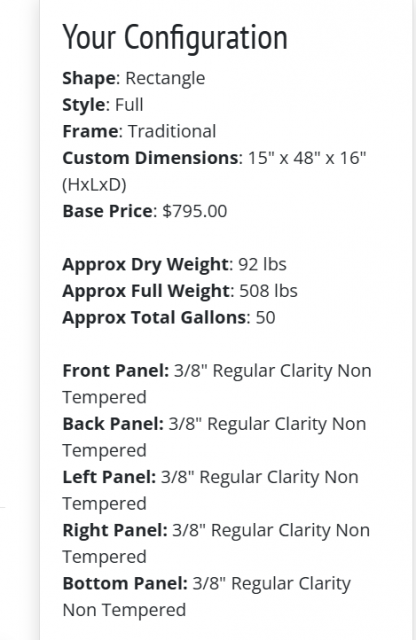416x640 pixels.
Task: Click the Custom Dimensions label
Action: tap(150, 158)
